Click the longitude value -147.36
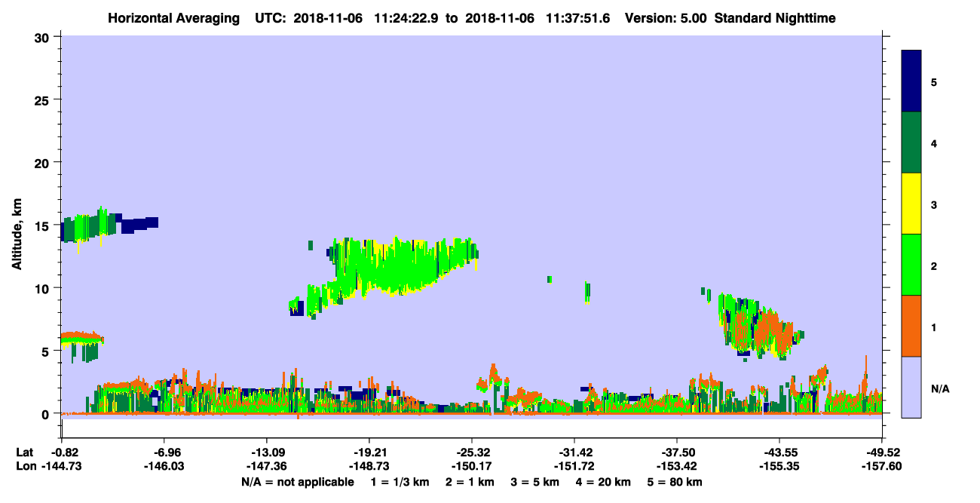This screenshot has height=503, width=980. [x=266, y=467]
